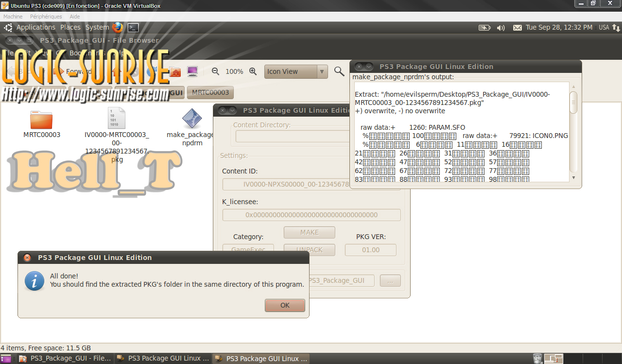This screenshot has width=622, height=364.
Task: Click the workspace switcher in bottom panel
Action: (553, 359)
